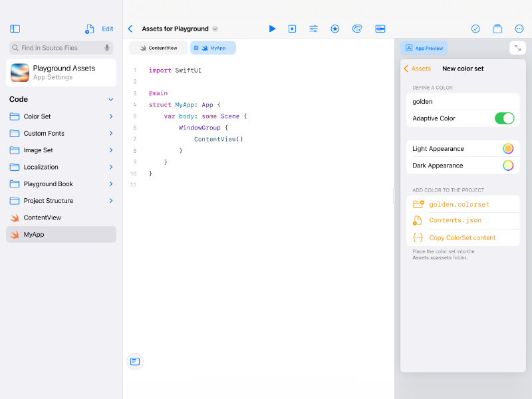The height and width of the screenshot is (399, 532).
Task: Select the MyApp editor tab
Action: point(213,48)
